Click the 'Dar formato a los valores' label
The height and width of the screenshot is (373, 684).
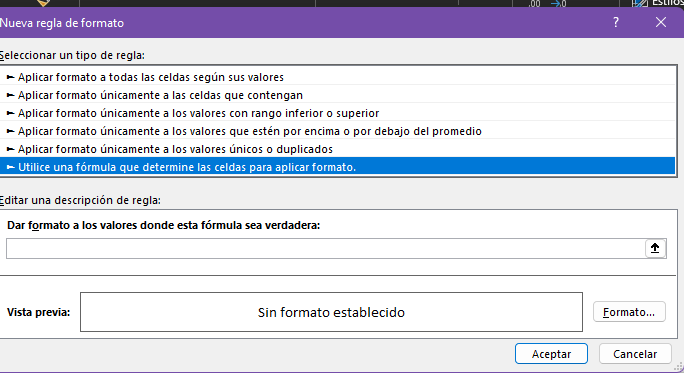164,225
